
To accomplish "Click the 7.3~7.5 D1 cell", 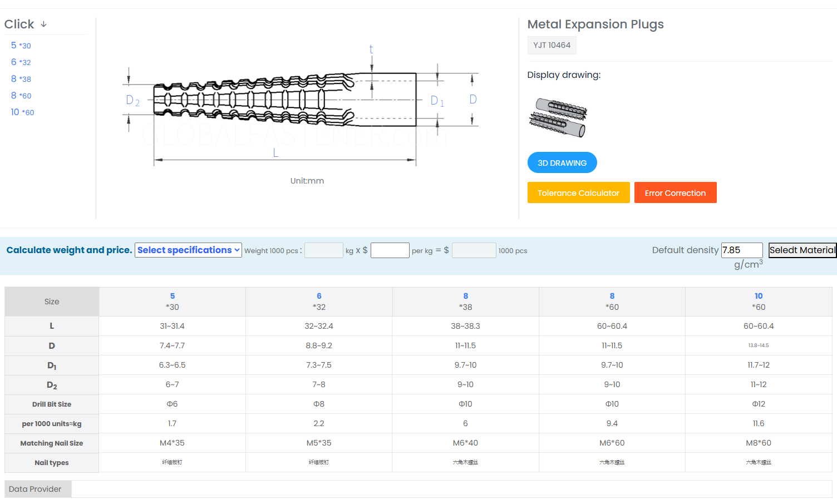I will (319, 365).
